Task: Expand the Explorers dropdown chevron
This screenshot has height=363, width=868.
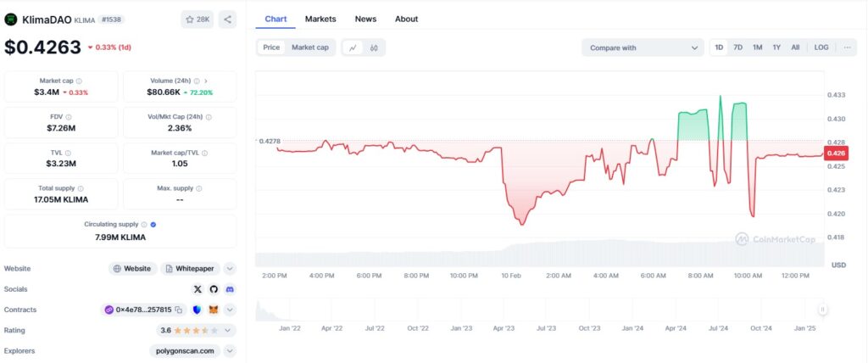Action: 230,350
